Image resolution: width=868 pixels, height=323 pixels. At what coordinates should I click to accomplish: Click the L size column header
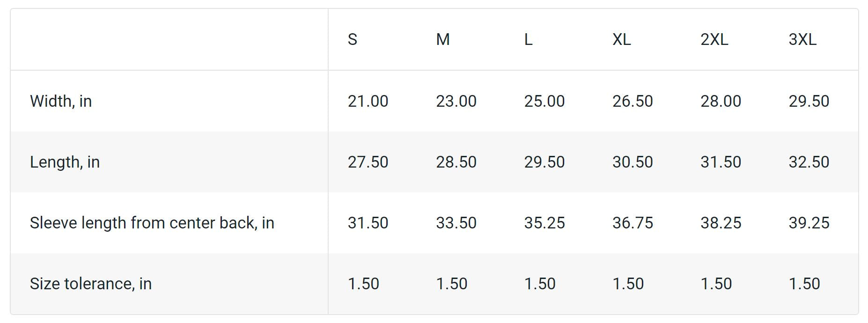click(528, 39)
